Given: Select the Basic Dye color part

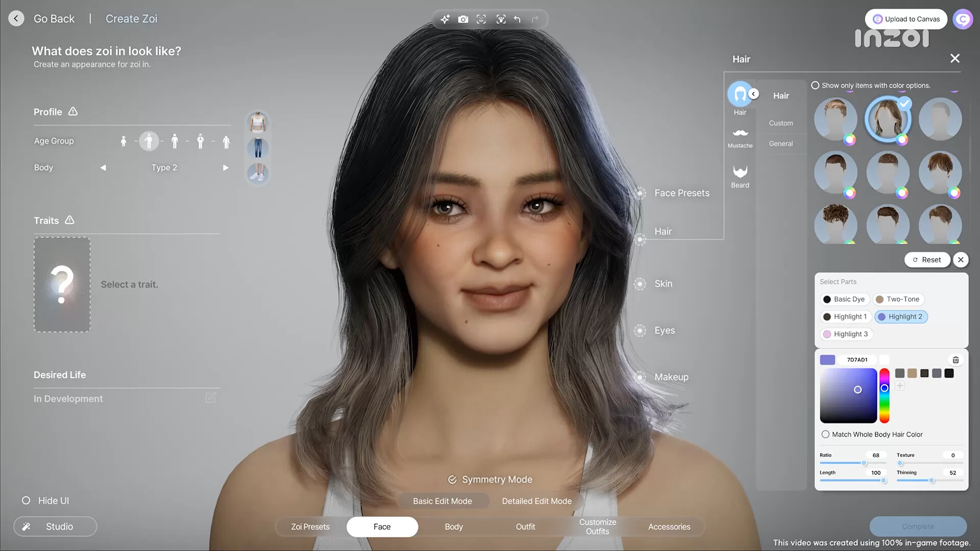Looking at the screenshot, I should pos(844,299).
